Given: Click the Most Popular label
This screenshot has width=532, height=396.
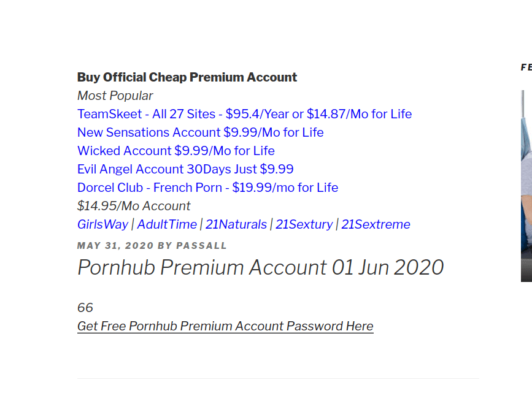Looking at the screenshot, I should 115,96.
